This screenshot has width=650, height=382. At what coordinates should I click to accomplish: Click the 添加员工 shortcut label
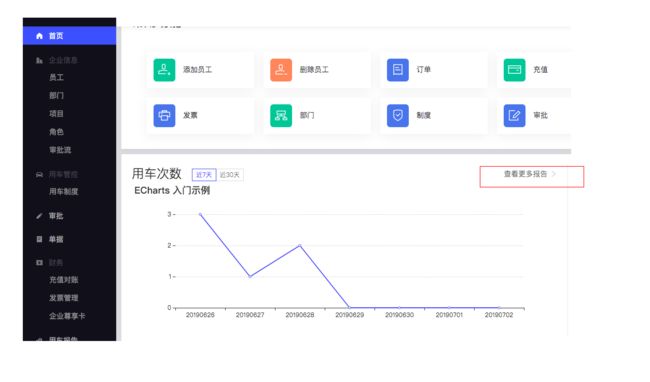click(197, 70)
